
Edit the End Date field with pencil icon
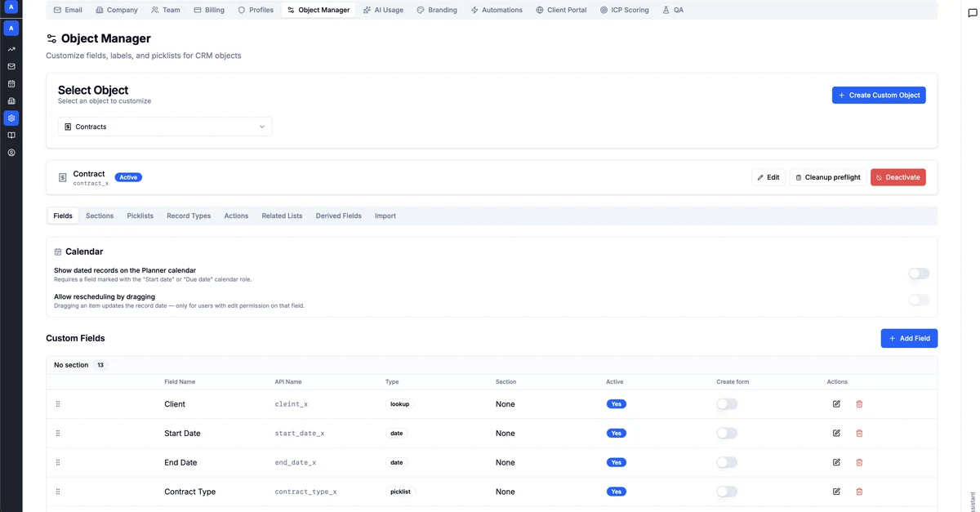coord(836,462)
